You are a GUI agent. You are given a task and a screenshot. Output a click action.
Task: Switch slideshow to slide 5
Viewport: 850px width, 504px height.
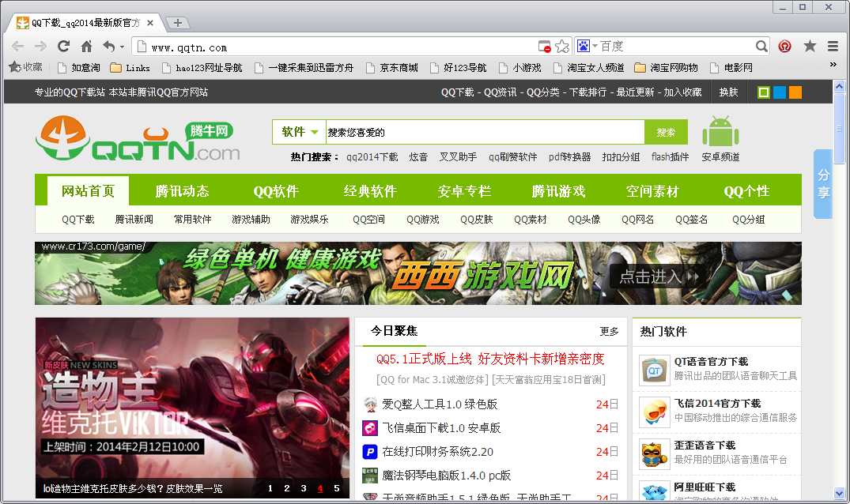(x=337, y=488)
